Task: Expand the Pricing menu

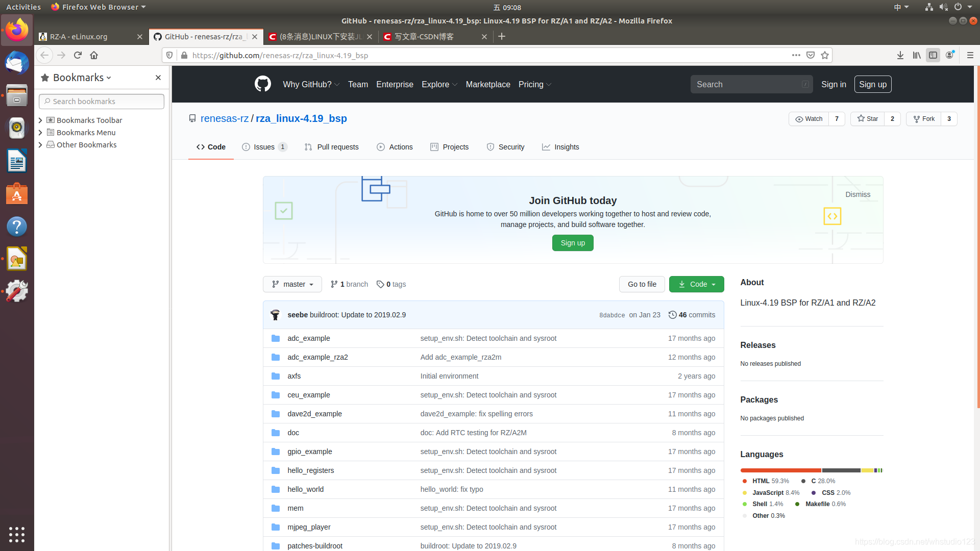Action: (535, 84)
